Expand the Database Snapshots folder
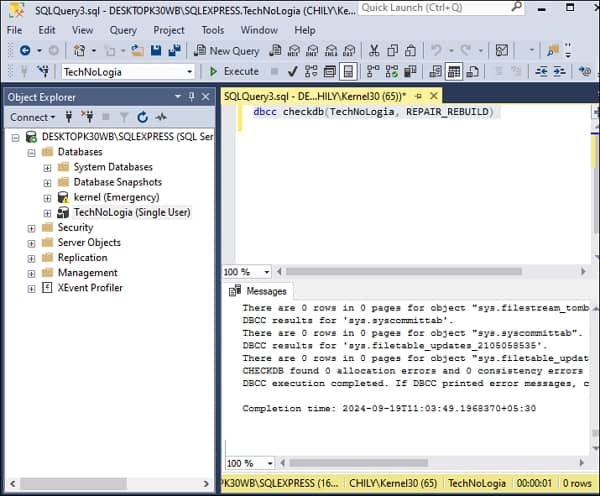This screenshot has width=600, height=496. 47,183
